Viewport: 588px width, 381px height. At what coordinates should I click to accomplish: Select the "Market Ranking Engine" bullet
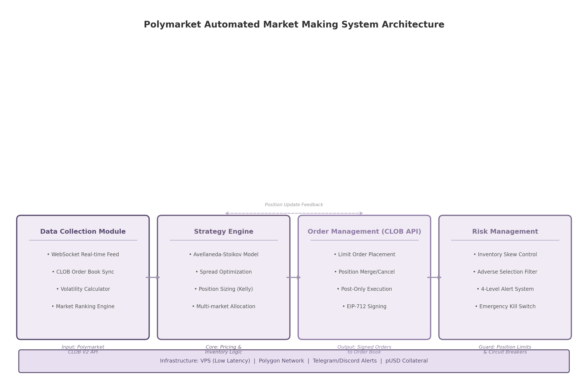[83, 306]
